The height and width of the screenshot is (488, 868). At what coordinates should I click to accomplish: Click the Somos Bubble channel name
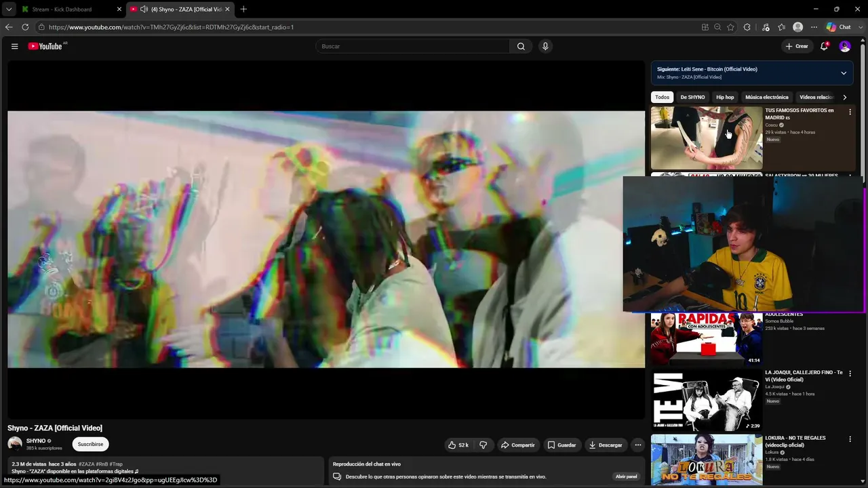click(x=779, y=321)
